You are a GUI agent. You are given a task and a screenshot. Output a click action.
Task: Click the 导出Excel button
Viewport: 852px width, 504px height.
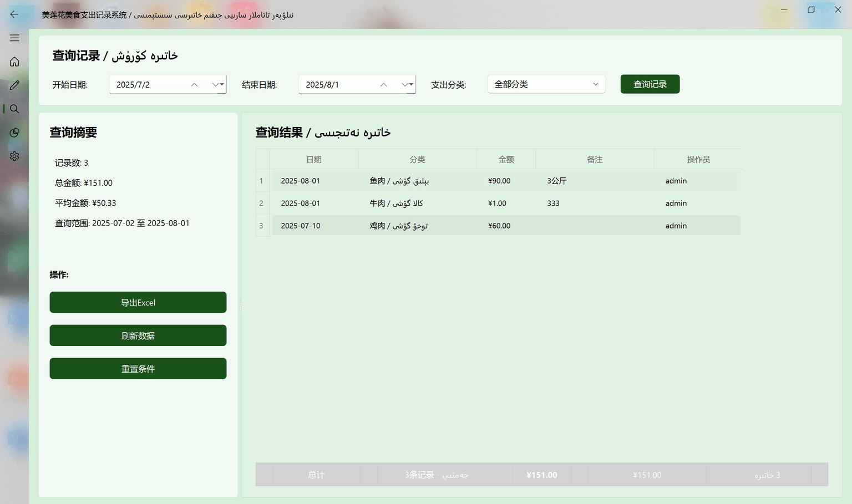pos(138,302)
